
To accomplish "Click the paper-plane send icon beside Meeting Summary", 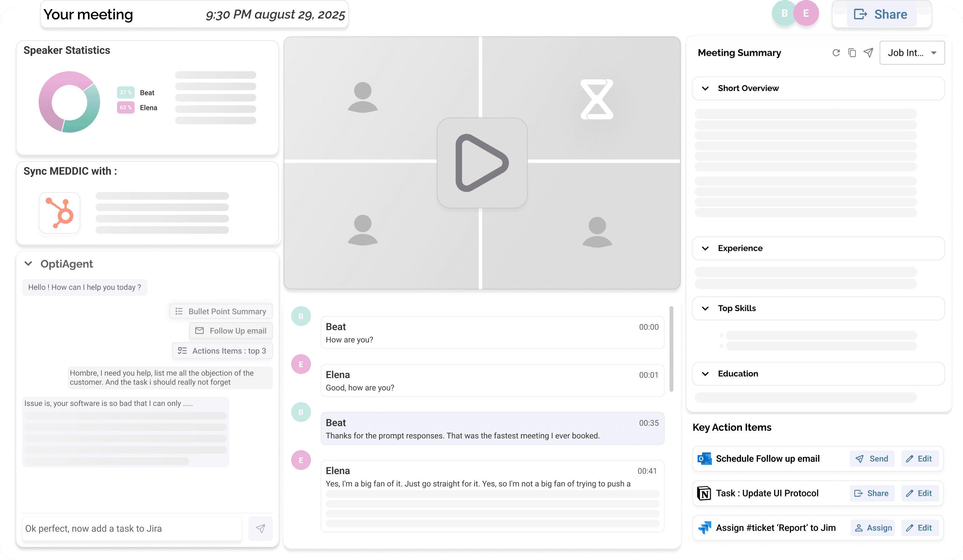I will click(868, 53).
